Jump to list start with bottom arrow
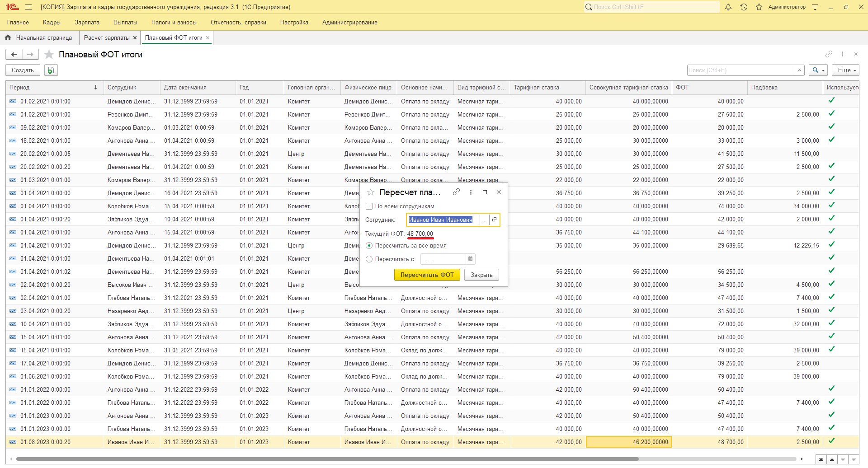868x468 pixels. coord(821,459)
